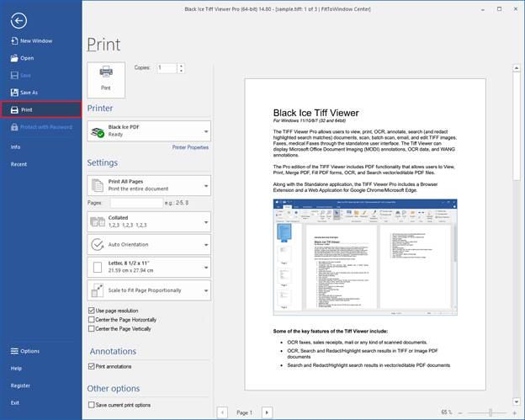525x420 pixels.
Task: Click the printer icon in sidebar Print
Action: click(x=14, y=110)
